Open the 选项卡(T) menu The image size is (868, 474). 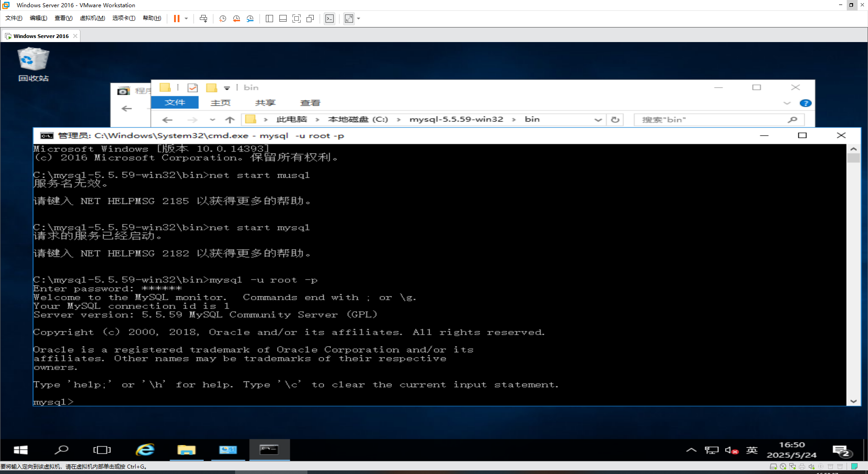(124, 18)
